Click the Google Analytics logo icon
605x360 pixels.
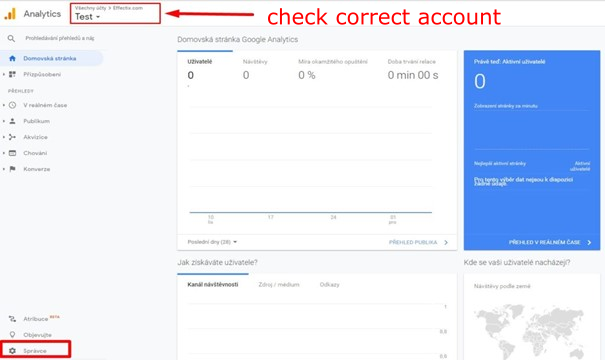tap(10, 14)
